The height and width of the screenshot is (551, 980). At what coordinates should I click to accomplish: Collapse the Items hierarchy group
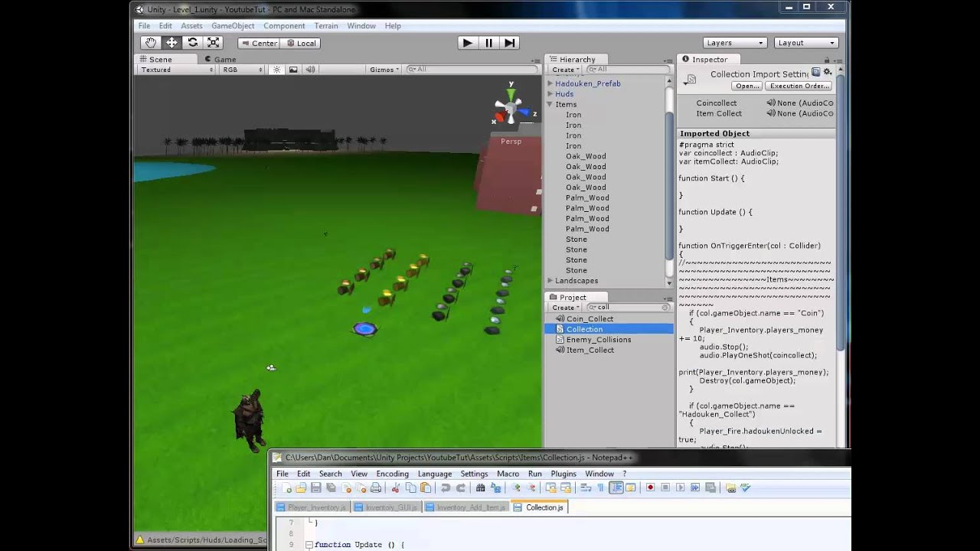pos(550,104)
